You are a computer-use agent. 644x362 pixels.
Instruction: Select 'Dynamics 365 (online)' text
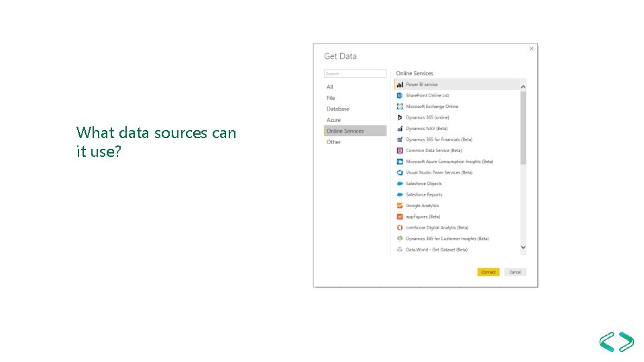coord(427,118)
